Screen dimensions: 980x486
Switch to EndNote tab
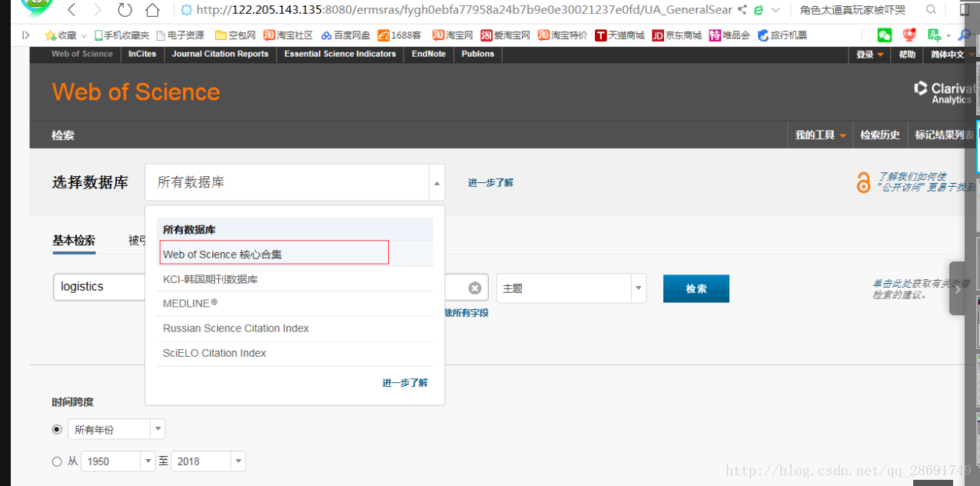tap(429, 54)
